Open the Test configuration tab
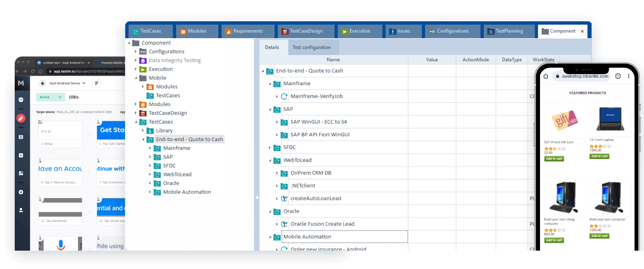The height and width of the screenshot is (269, 644). pos(311,47)
